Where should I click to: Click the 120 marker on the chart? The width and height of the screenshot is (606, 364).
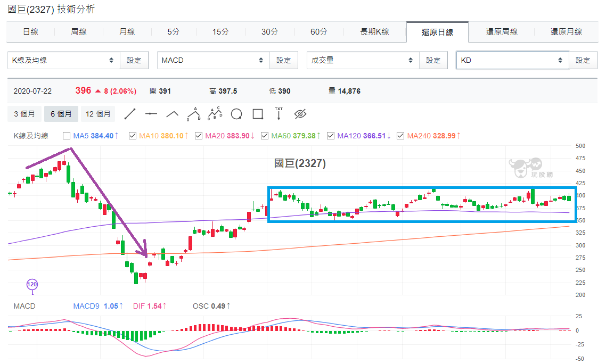[32, 284]
